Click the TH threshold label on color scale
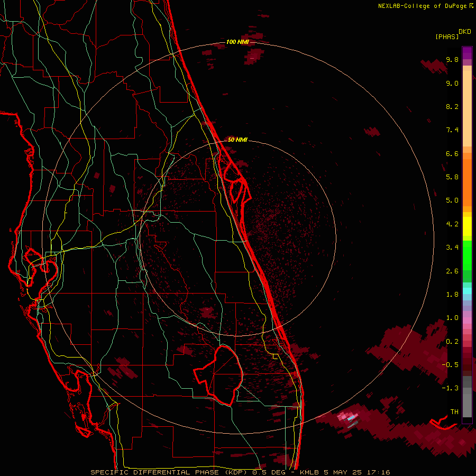476x476 pixels. (x=454, y=412)
